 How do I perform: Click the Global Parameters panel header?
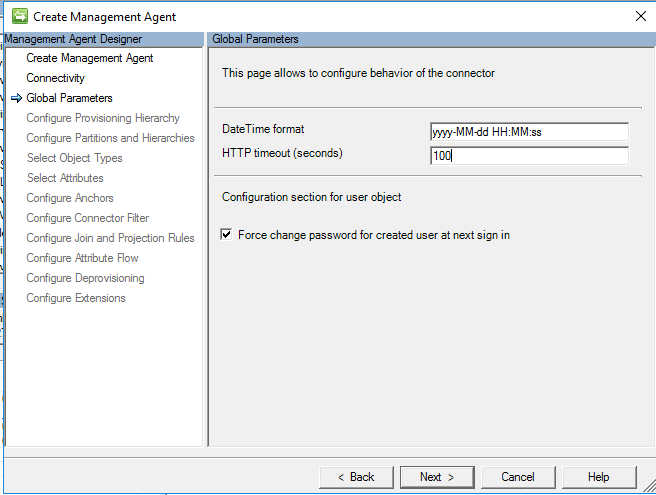[x=432, y=39]
